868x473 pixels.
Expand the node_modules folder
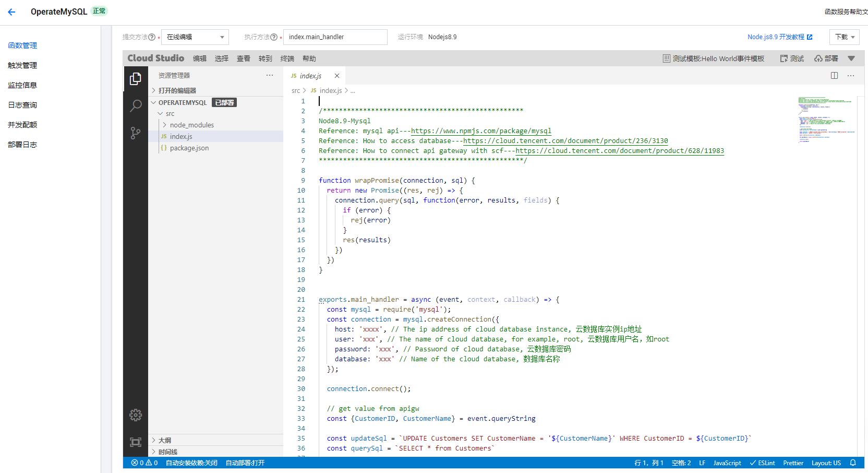(x=216, y=125)
